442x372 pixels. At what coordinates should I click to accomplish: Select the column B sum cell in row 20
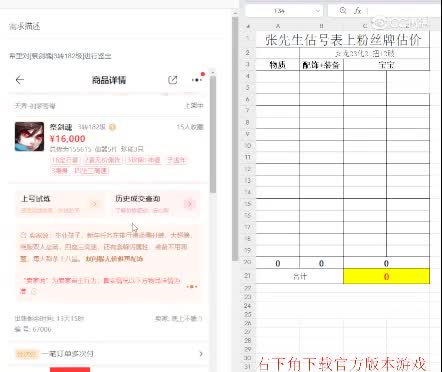point(321,263)
